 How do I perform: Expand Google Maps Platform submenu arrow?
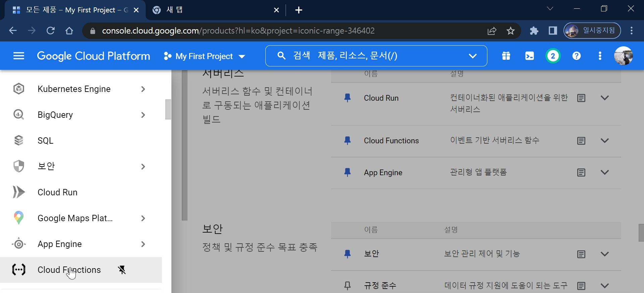tap(143, 218)
